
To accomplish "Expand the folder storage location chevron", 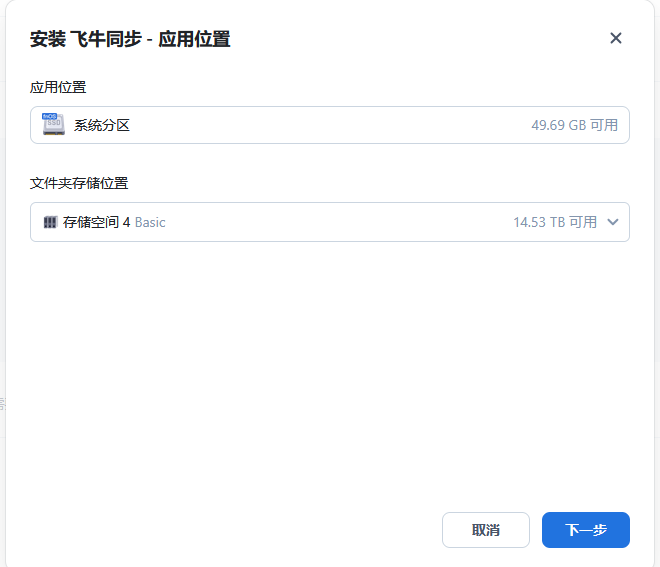I will (613, 222).
